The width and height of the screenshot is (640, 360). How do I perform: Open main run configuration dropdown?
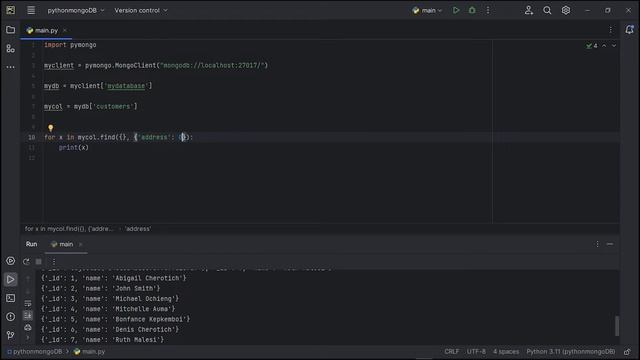427,10
